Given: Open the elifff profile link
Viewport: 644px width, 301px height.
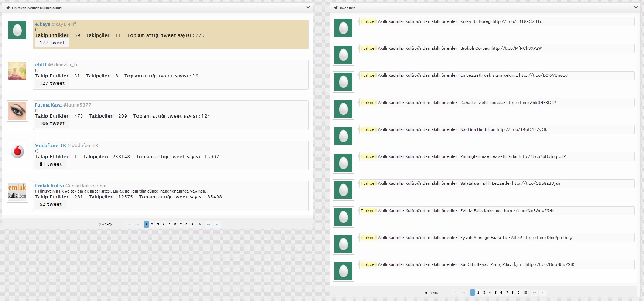Looking at the screenshot, I should (41, 65).
